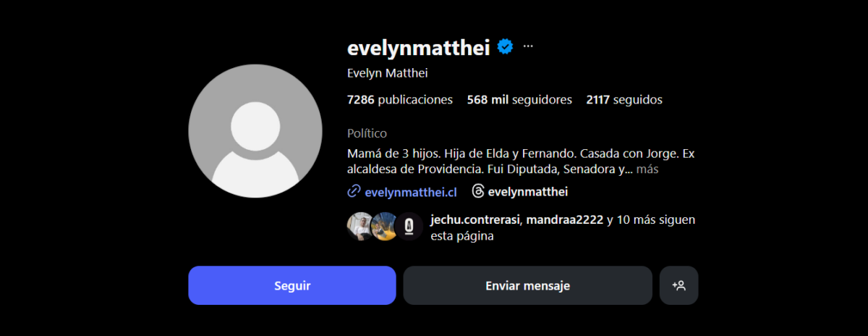
Task: Open the evelynmatthei.cl website link
Action: click(x=411, y=192)
